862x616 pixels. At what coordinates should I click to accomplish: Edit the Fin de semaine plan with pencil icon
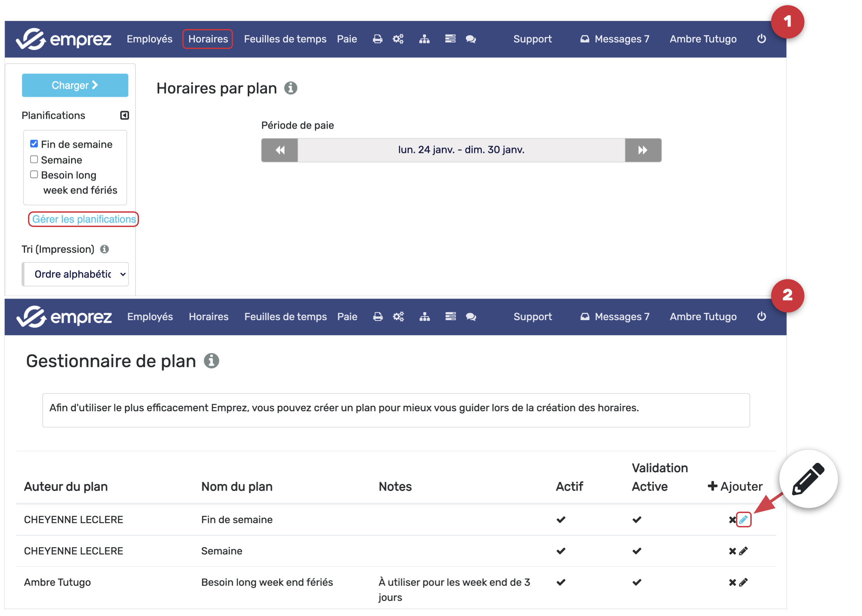click(x=743, y=519)
